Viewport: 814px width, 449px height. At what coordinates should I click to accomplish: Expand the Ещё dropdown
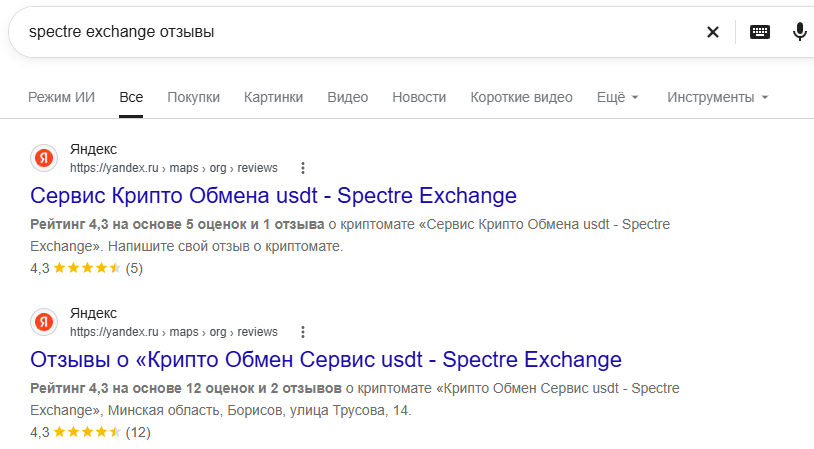pyautogui.click(x=617, y=97)
